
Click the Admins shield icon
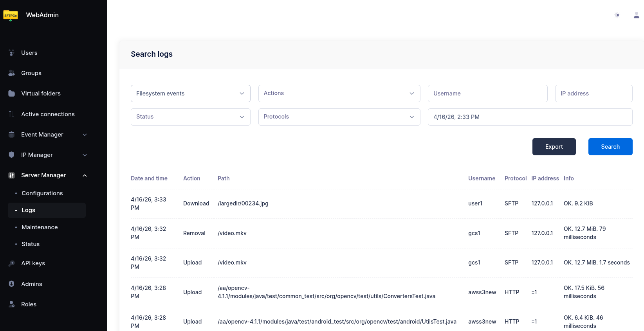coord(12,284)
